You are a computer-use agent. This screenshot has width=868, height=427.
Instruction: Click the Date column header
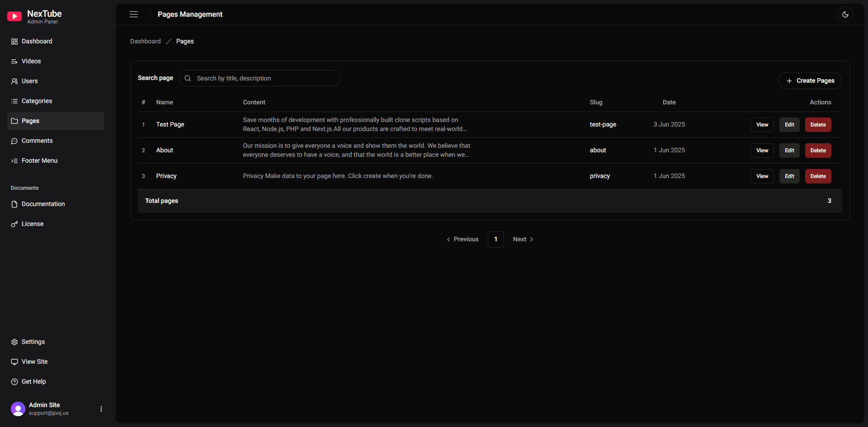(669, 102)
